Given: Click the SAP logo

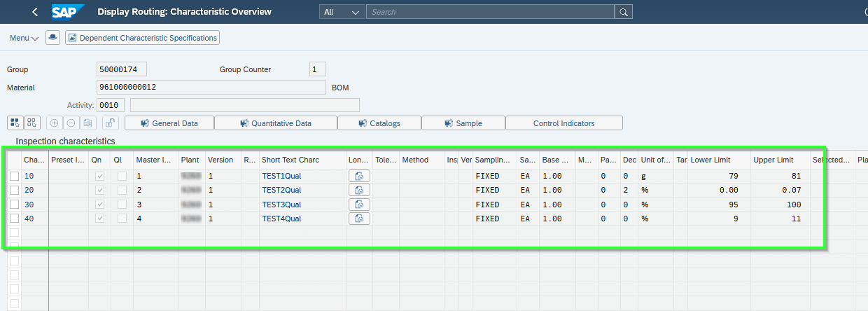Looking at the screenshot, I should click(x=69, y=12).
